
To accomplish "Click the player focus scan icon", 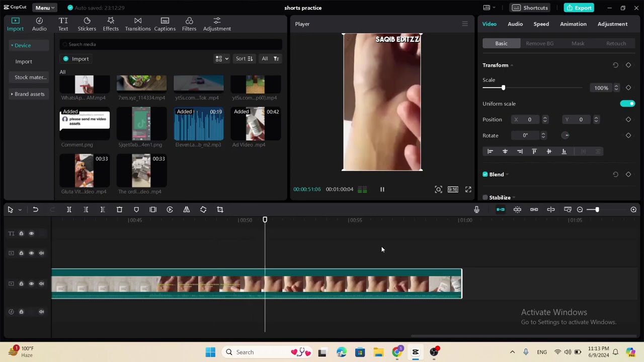I will pos(439,190).
